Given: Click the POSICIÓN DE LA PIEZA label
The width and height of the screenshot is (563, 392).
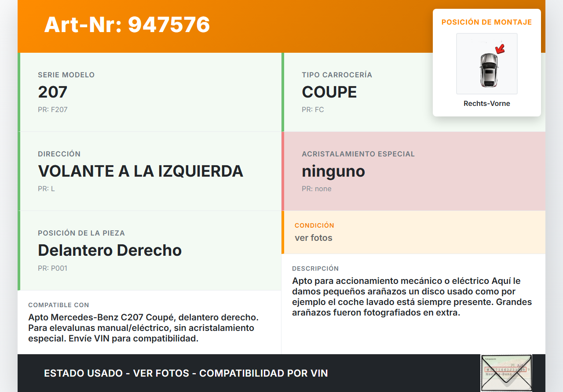Looking at the screenshot, I should click(81, 233).
